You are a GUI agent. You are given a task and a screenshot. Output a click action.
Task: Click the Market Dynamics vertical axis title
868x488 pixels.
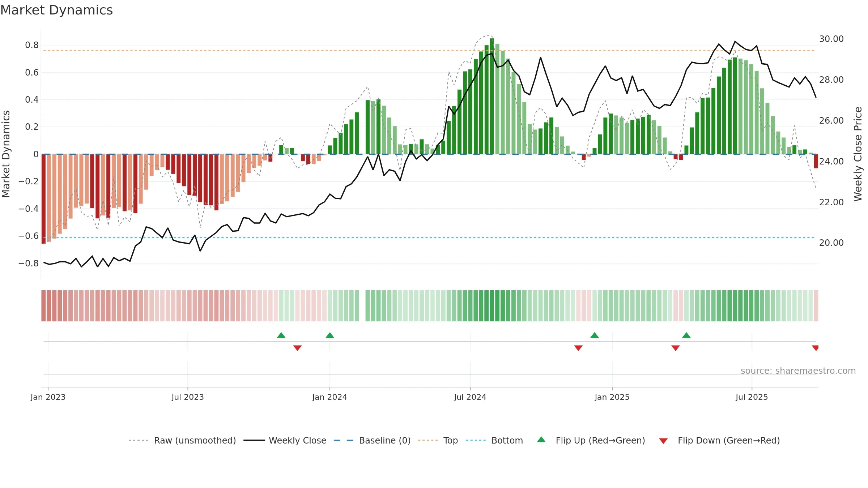[6, 154]
